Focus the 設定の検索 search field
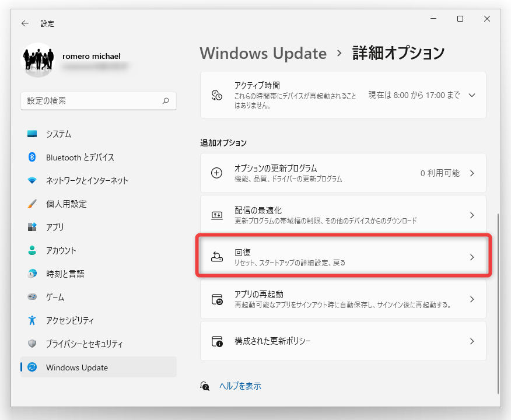 point(99,101)
